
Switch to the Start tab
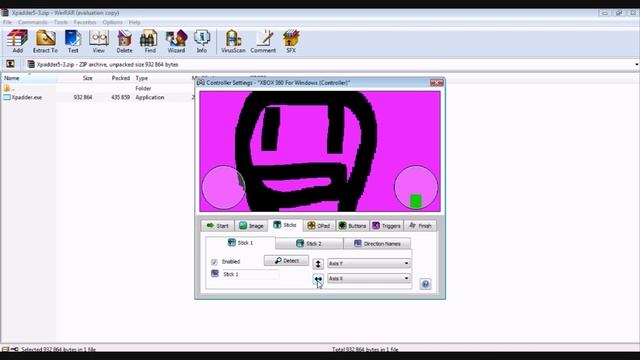click(218, 226)
